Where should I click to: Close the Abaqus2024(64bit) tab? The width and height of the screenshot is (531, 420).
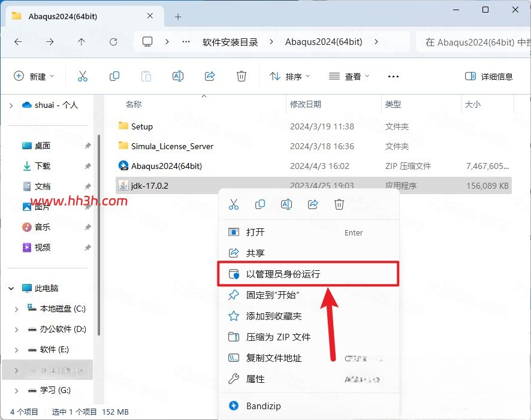tap(150, 16)
